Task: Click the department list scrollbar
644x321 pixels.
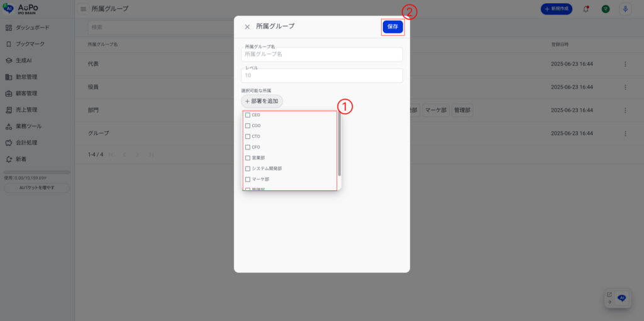Action: coord(340,144)
